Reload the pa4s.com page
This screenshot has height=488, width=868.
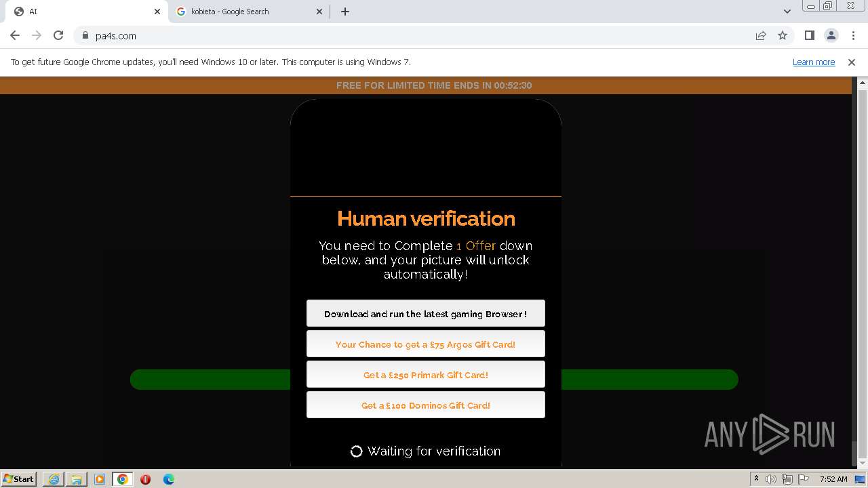tap(58, 35)
